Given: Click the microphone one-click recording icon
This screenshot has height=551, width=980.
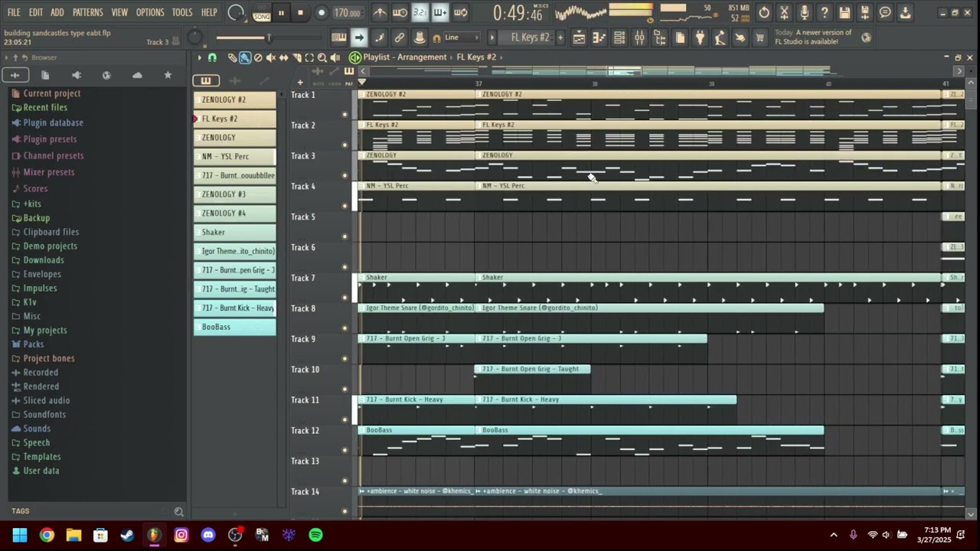Looking at the screenshot, I should pos(804,12).
